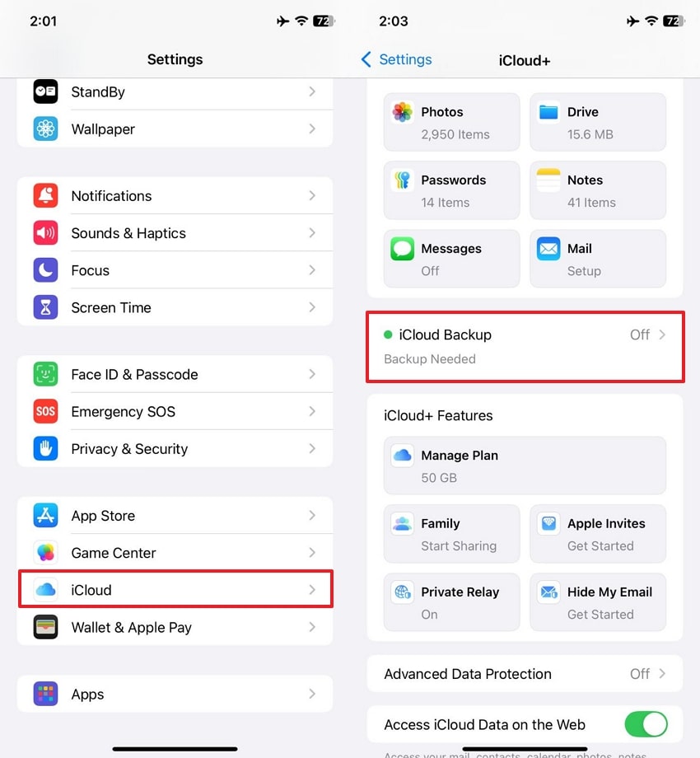Tap the Screen Time hourglass icon
This screenshot has width=700, height=758.
coord(45,307)
